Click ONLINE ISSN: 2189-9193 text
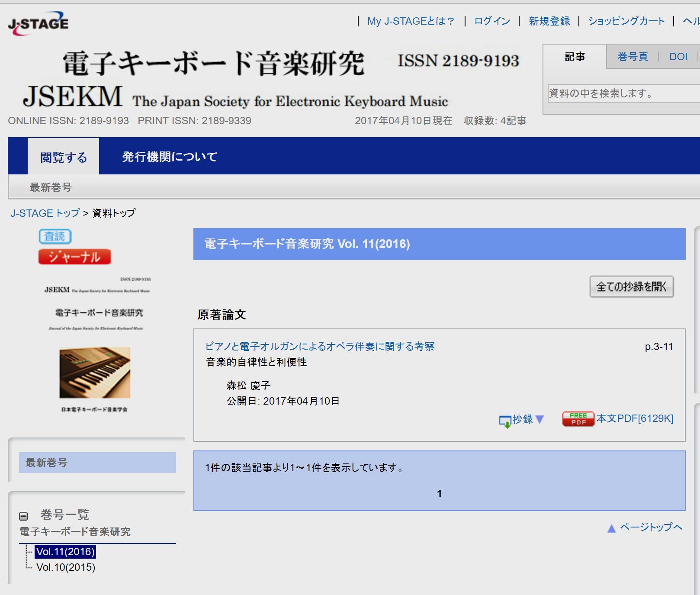700x595 pixels. [x=68, y=121]
